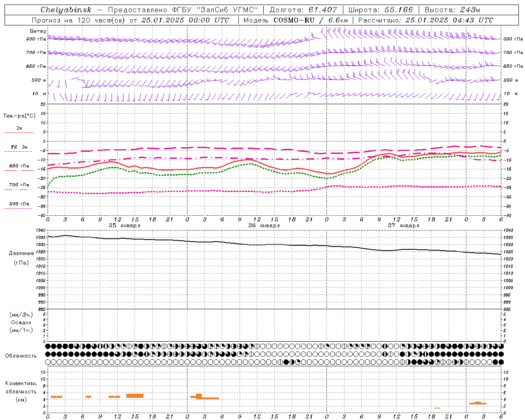
Task: Click the 'Давление' pressure label
Action: [x=21, y=253]
